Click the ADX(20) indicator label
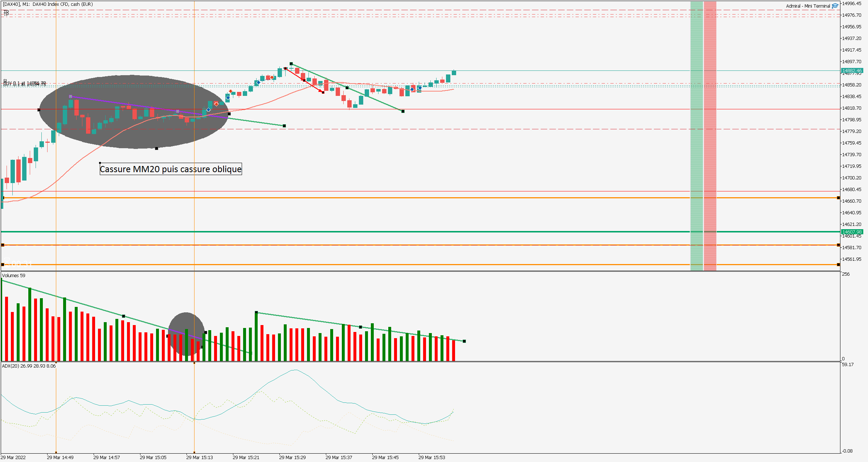Image resolution: width=868 pixels, height=462 pixels. click(x=29, y=366)
